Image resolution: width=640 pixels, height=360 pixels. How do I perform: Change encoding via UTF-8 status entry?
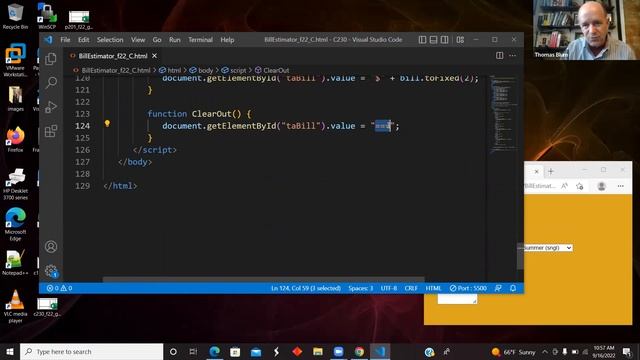tap(389, 288)
